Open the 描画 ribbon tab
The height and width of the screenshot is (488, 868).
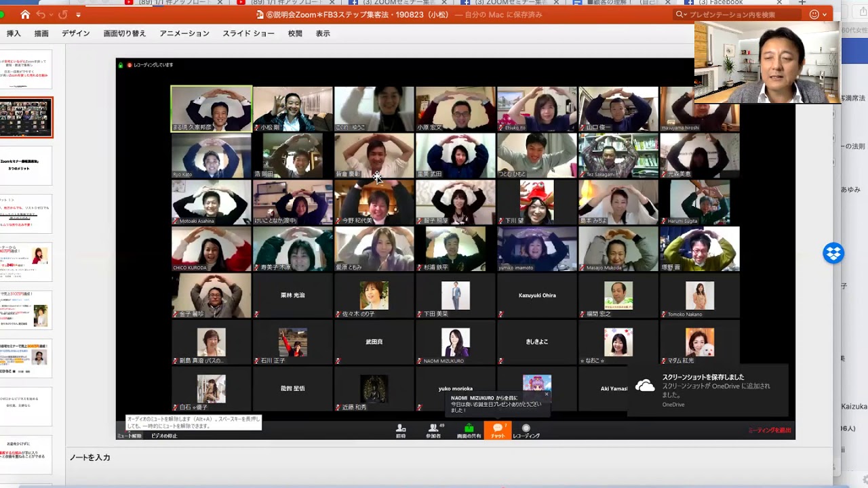pyautogui.click(x=41, y=33)
